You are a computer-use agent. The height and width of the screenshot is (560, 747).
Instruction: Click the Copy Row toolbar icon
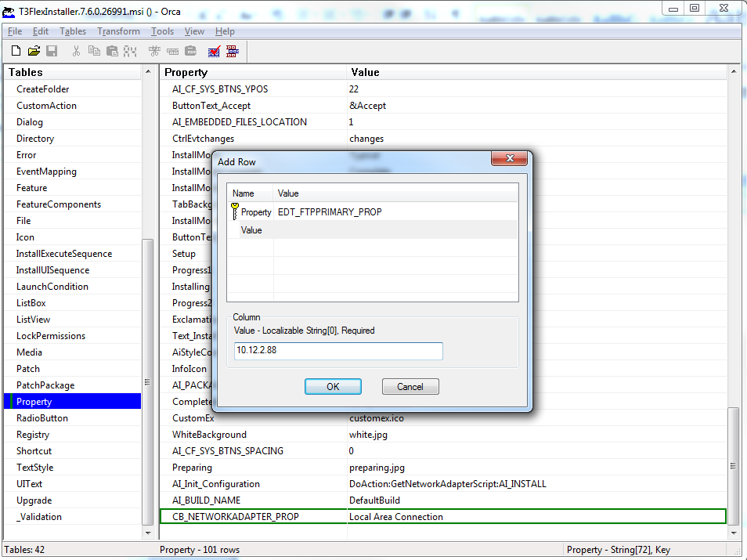coord(172,51)
